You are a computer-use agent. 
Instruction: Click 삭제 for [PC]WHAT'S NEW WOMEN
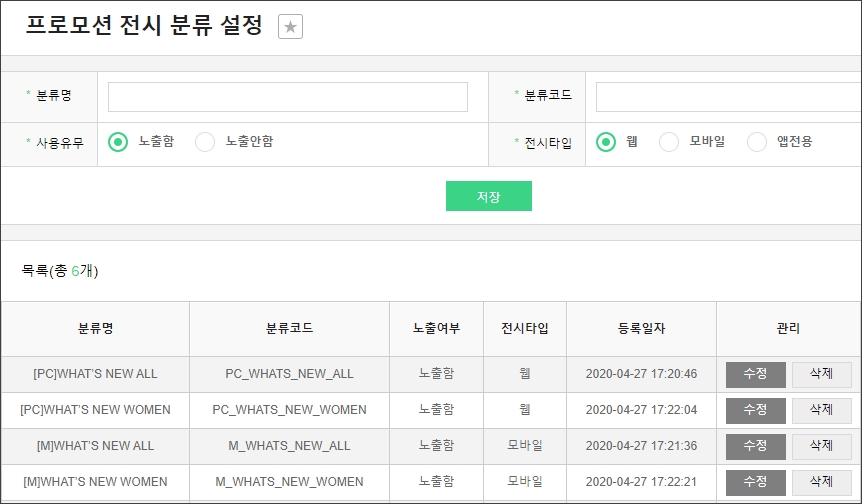click(x=821, y=410)
